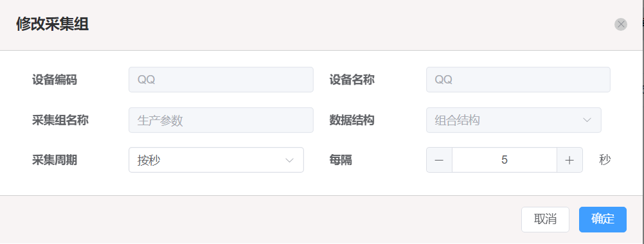
Task: Select the 设备编码 input field
Action: coord(221,80)
